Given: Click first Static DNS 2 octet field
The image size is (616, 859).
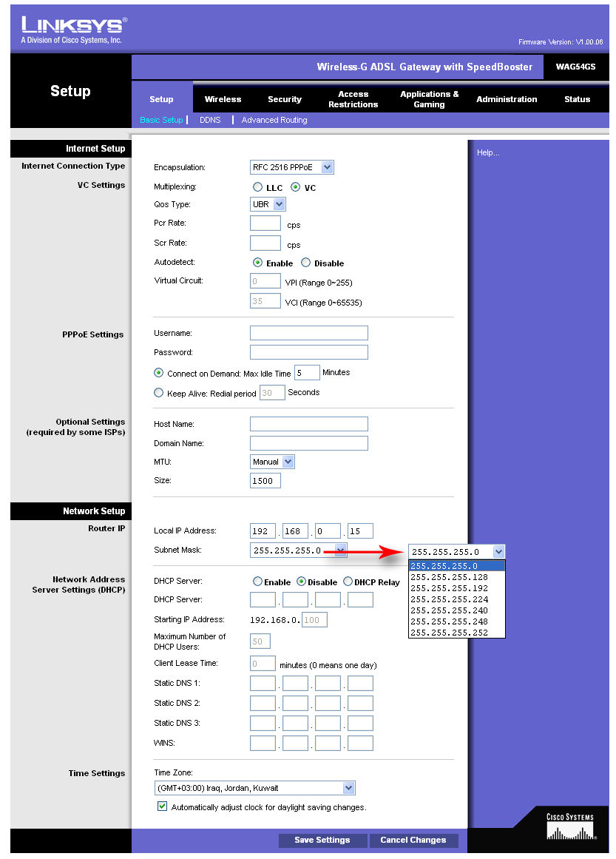Looking at the screenshot, I should click(263, 703).
